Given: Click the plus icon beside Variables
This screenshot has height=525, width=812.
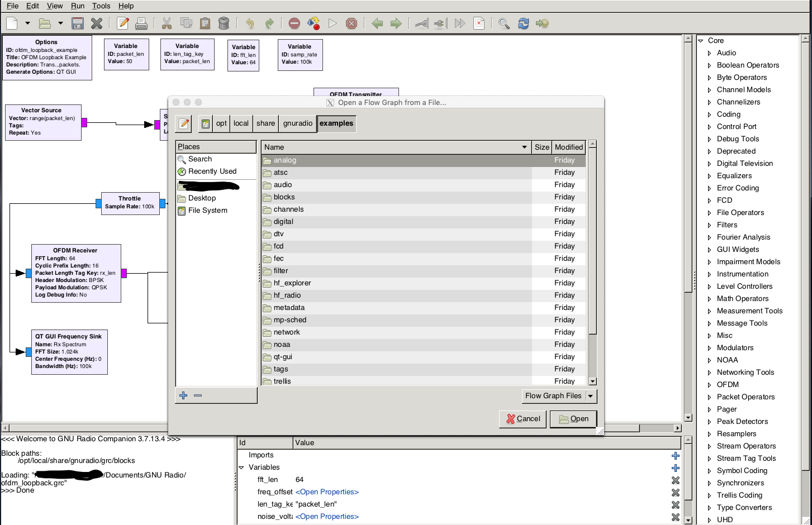Looking at the screenshot, I should (676, 467).
